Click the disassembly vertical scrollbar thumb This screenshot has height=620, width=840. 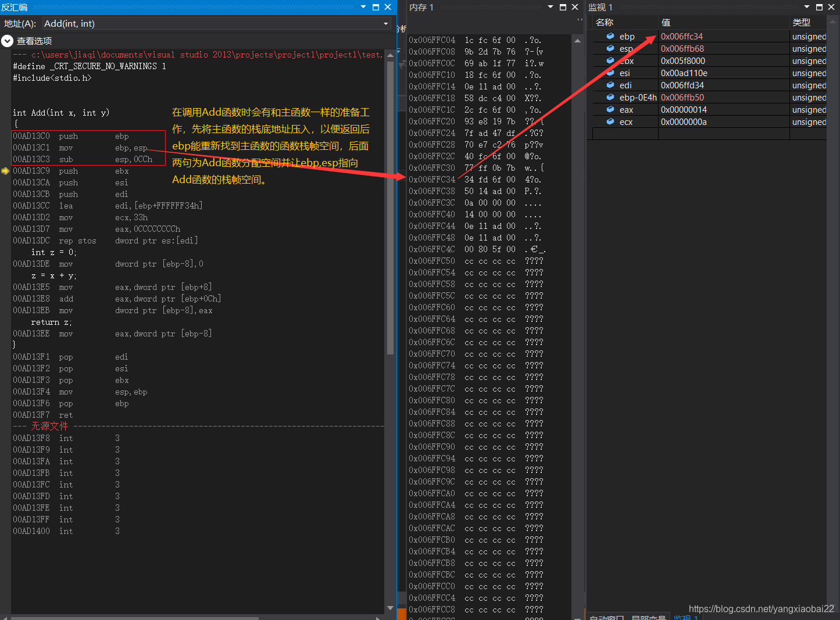(390, 207)
